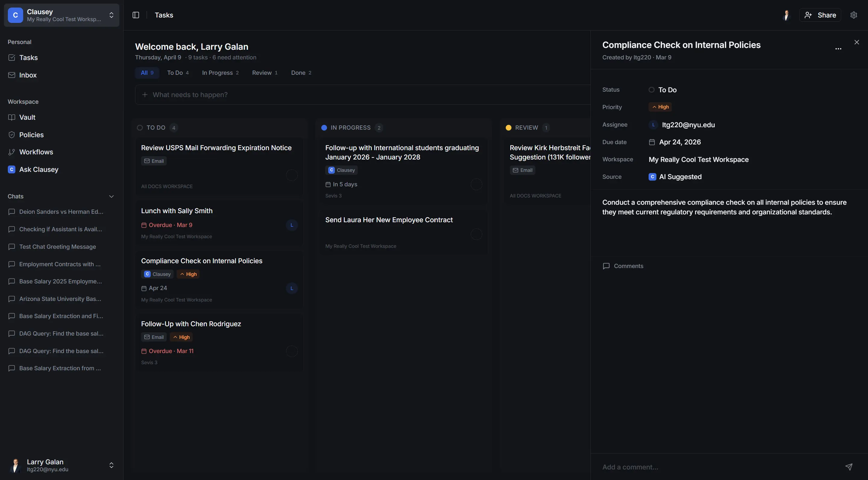Screen dimensions: 868x480
Task: Click the due date calendar icon
Action: (652, 142)
